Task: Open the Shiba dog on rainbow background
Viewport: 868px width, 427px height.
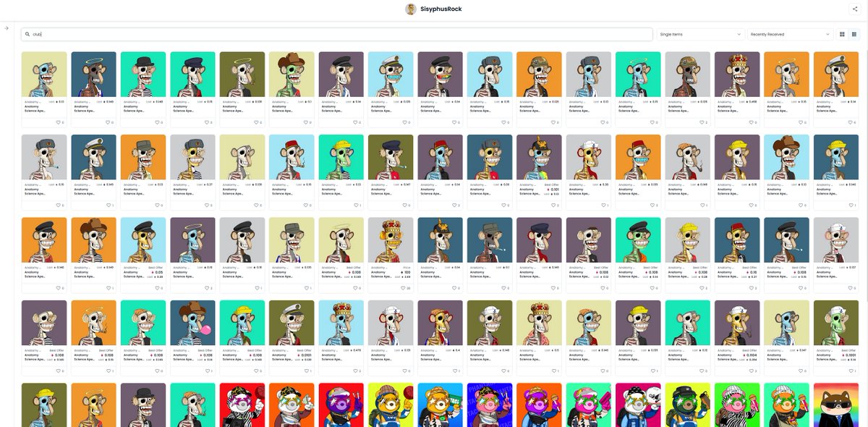Action: [836, 405]
